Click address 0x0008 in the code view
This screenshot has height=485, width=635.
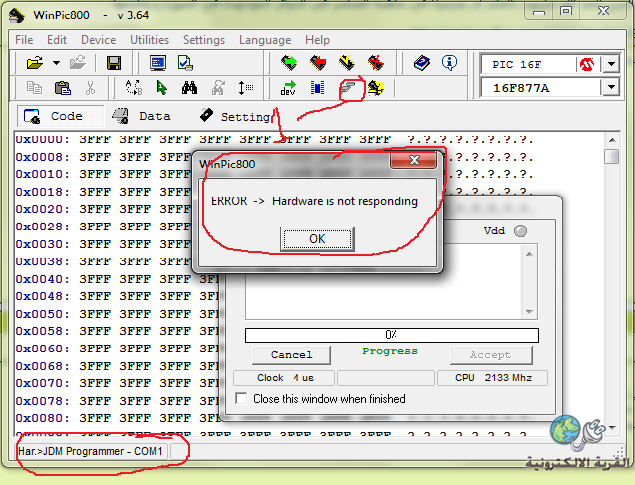pos(42,157)
